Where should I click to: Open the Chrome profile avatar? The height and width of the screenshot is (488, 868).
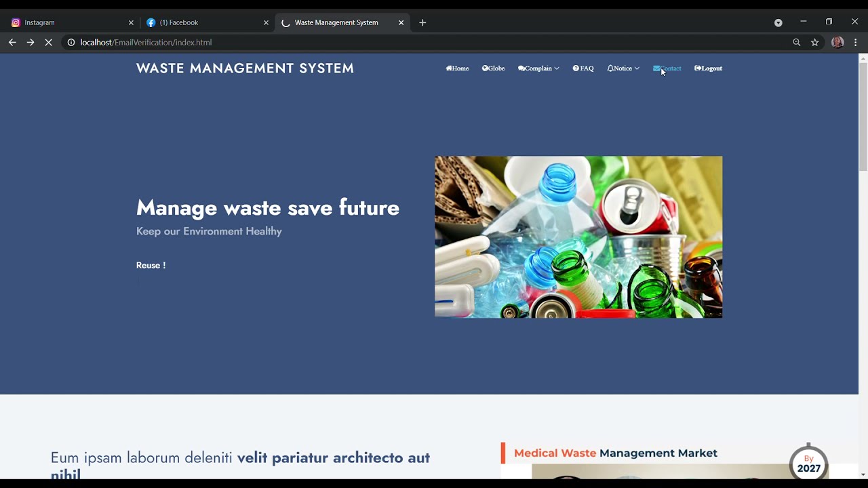pos(837,42)
